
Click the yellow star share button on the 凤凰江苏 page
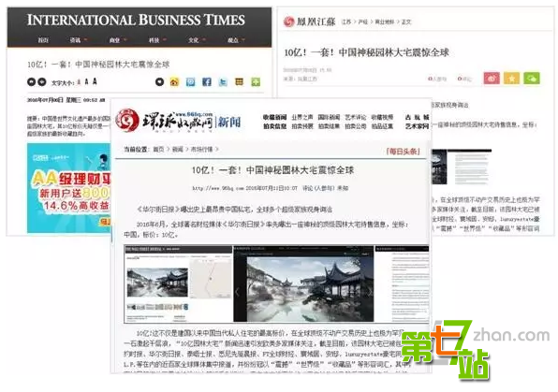[x=511, y=79]
